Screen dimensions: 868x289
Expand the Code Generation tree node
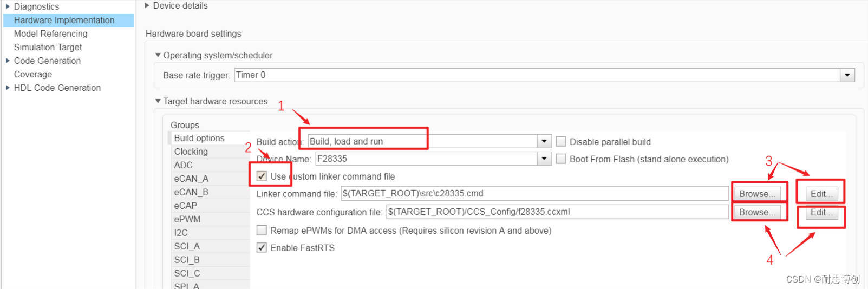(x=8, y=61)
